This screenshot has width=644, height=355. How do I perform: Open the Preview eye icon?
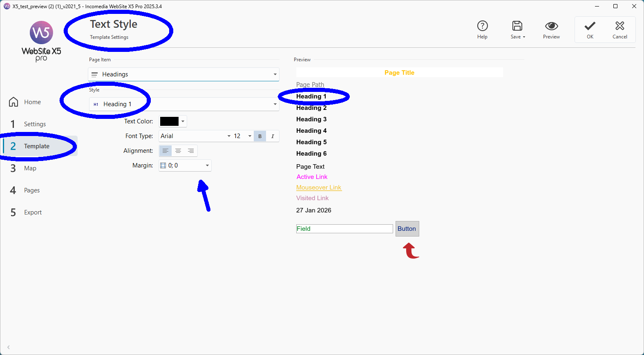click(551, 26)
